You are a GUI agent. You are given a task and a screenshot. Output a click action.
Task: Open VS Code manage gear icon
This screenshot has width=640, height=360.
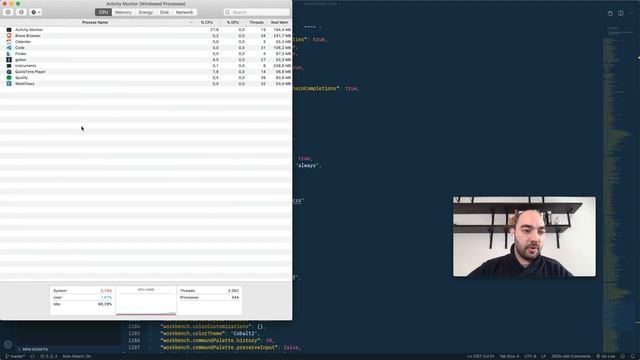point(8,344)
